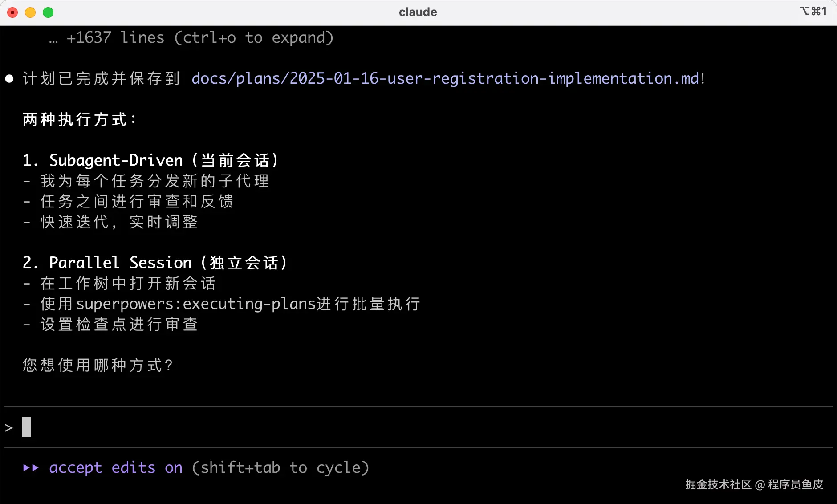Image resolution: width=837 pixels, height=504 pixels.
Task: Click the 您想使用哪种方式 question line
Action: 98,365
